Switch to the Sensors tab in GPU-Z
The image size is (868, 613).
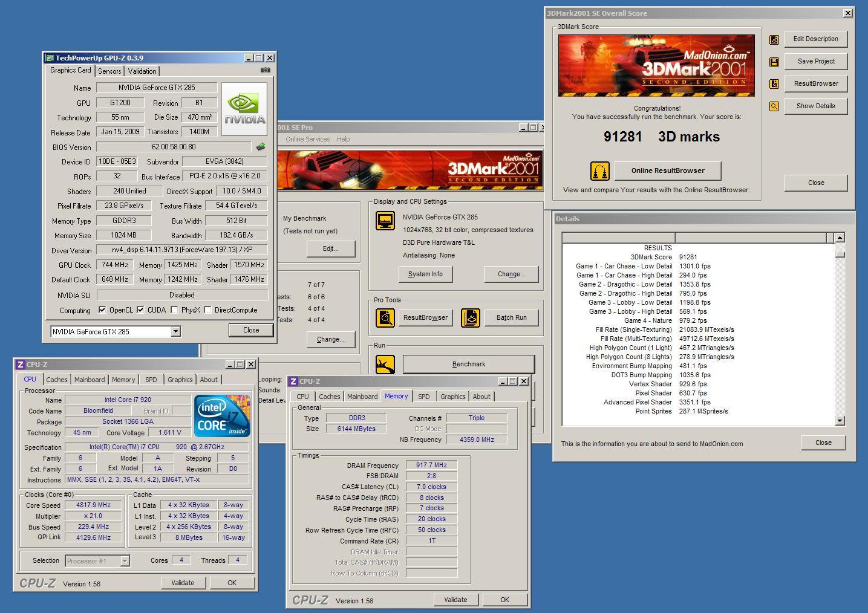[x=109, y=71]
